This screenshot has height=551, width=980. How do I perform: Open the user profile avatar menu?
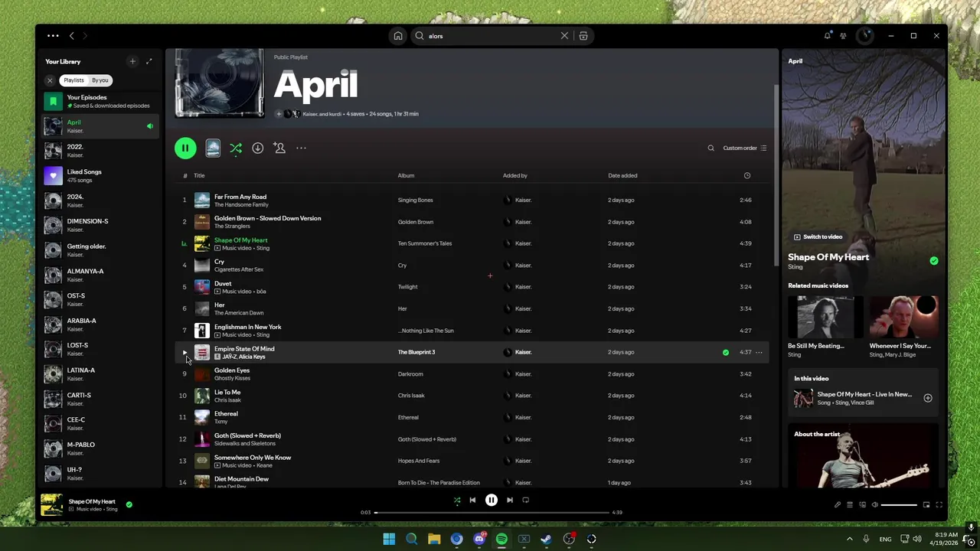tap(864, 36)
